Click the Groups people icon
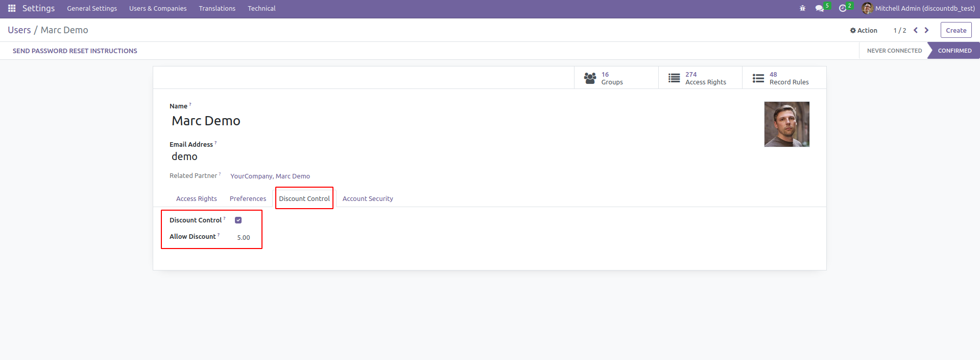The width and height of the screenshot is (980, 360). pyautogui.click(x=590, y=78)
